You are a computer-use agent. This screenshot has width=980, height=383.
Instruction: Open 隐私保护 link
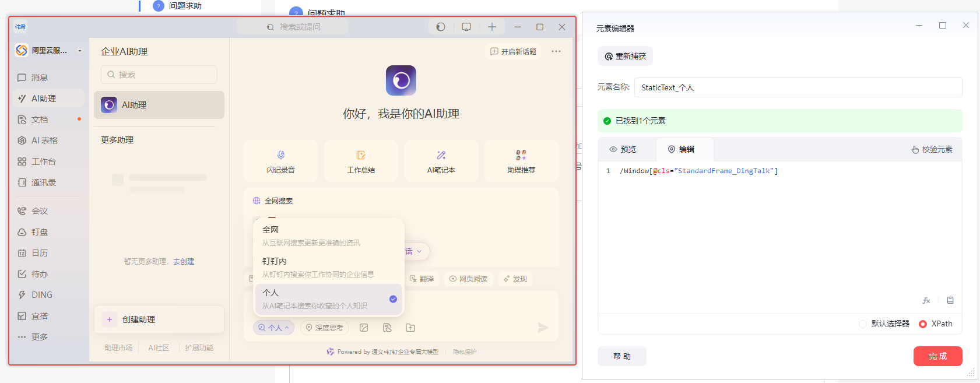click(465, 352)
